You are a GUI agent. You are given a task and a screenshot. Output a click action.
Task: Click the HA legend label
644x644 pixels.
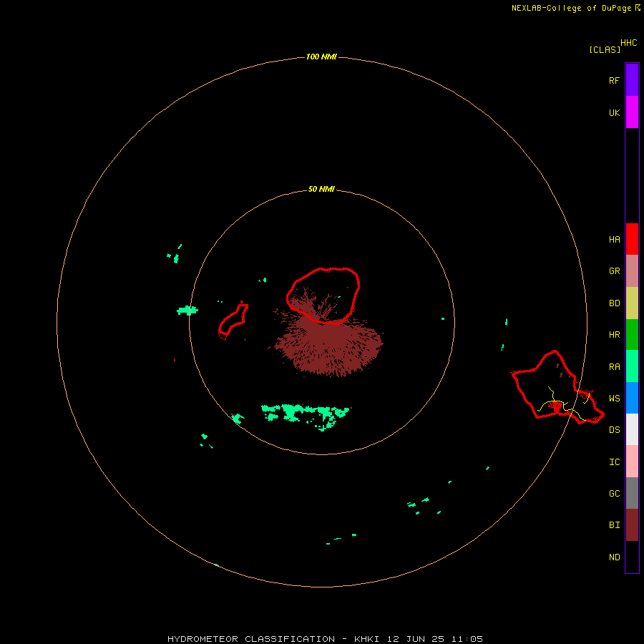pyautogui.click(x=615, y=240)
